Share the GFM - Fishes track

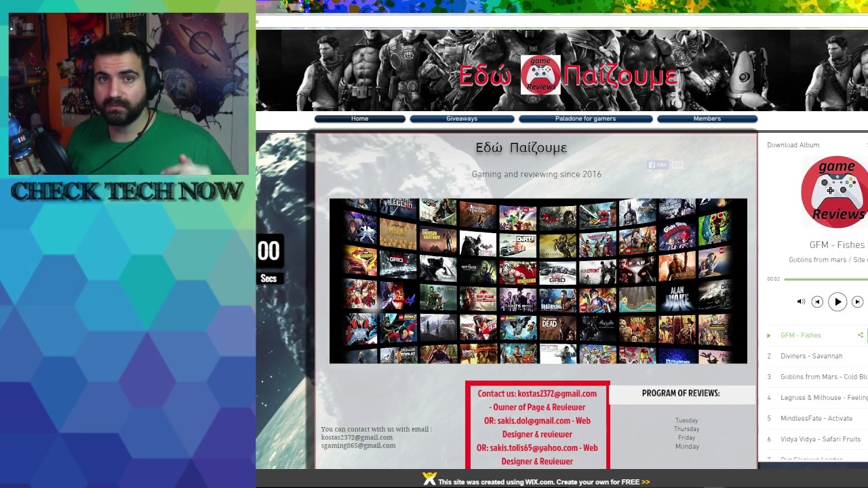tap(861, 335)
